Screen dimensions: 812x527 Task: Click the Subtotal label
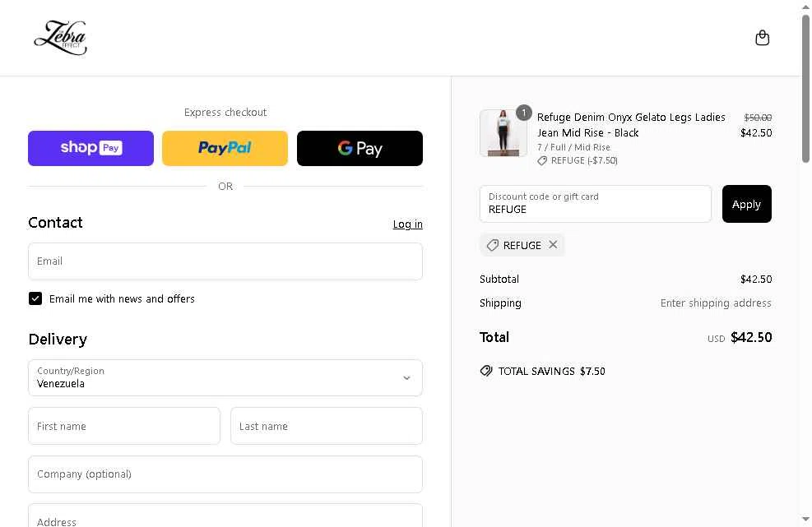coord(499,279)
